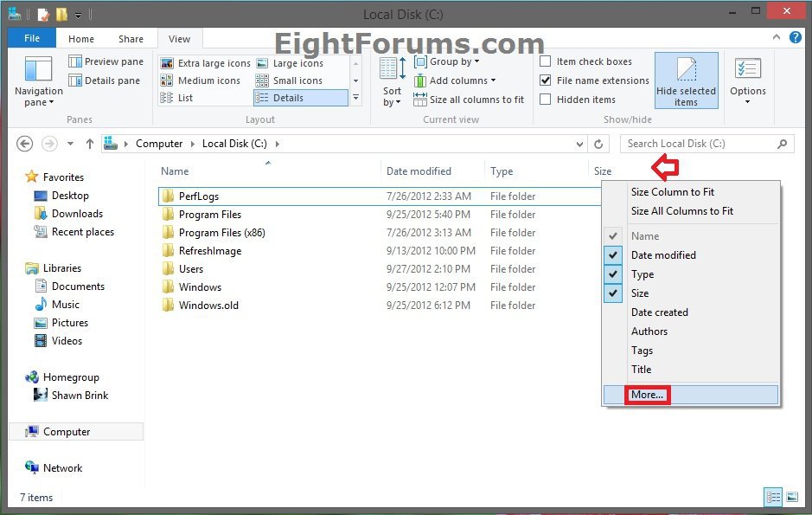Switch to the Share ribbon tab
812x515 pixels.
click(x=131, y=39)
